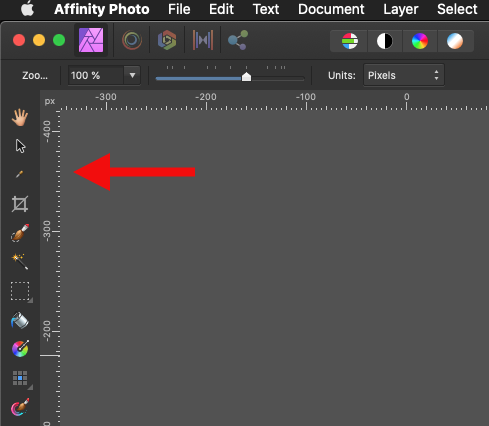Open the Layer menu
This screenshot has width=489, height=426.
click(401, 9)
